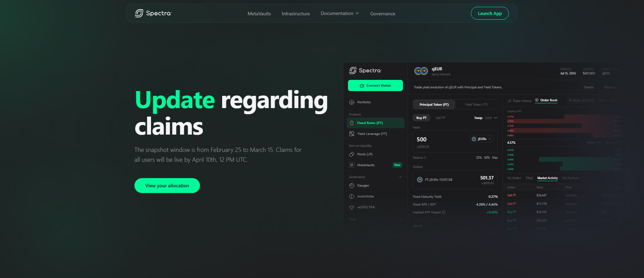Click the Gauges icon
Viewport: 644px width, 278px height.
click(352, 186)
